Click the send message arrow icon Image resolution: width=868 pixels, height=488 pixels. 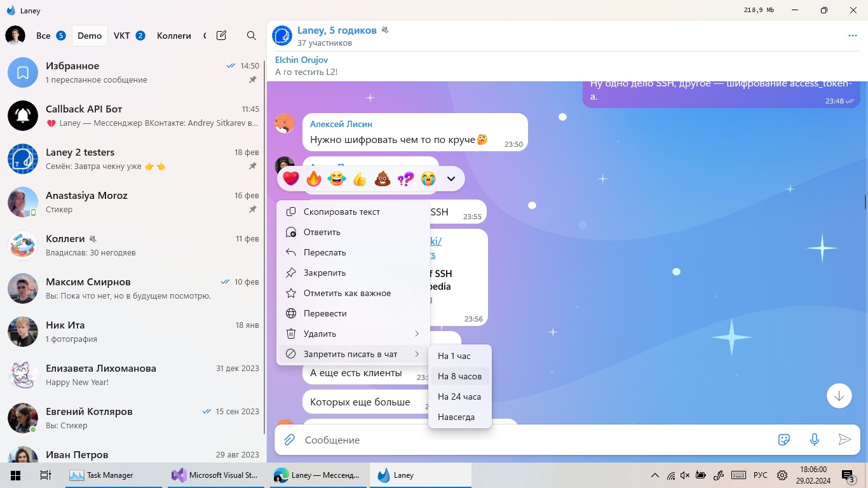pyautogui.click(x=844, y=440)
